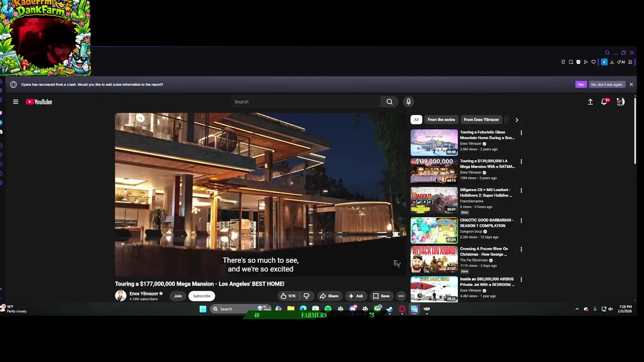Open the Helldivers 2 Loadout thumbnail

click(x=434, y=200)
